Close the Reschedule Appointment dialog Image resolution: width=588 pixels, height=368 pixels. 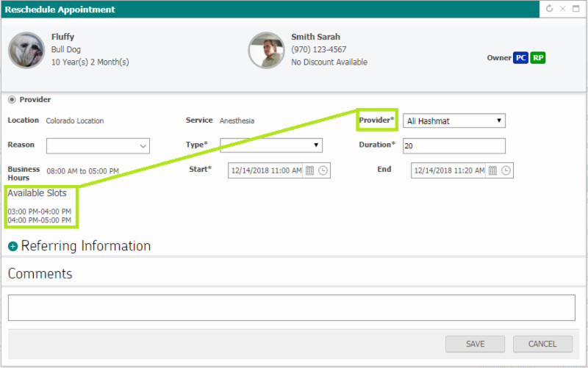coord(562,9)
